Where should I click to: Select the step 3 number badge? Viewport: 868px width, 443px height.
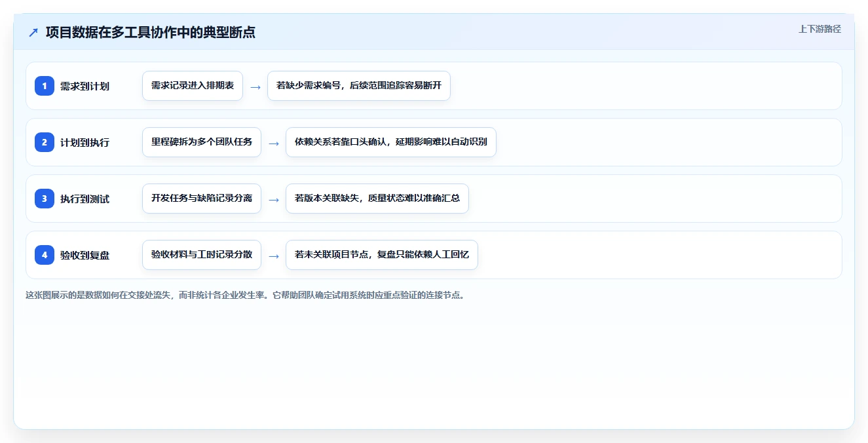pyautogui.click(x=45, y=199)
